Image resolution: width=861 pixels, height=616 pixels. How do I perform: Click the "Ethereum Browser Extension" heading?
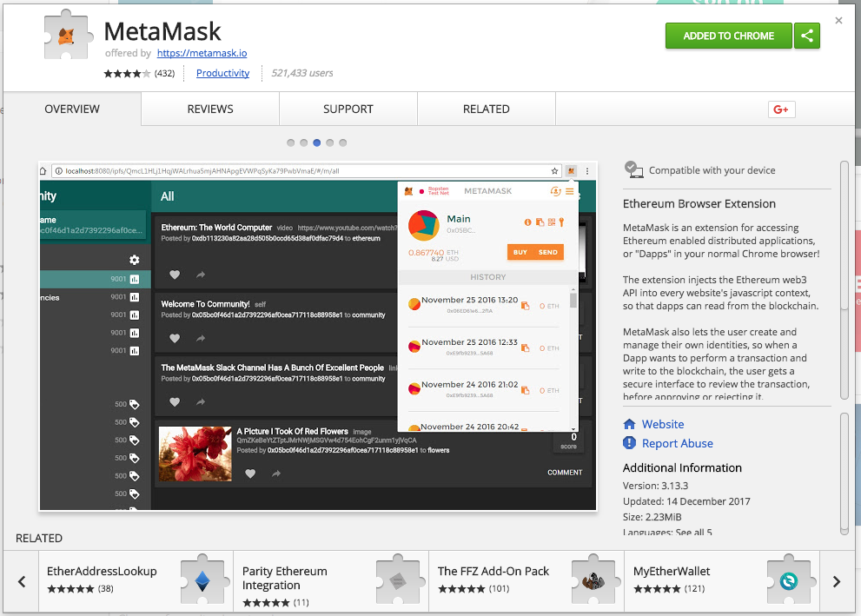pos(699,203)
